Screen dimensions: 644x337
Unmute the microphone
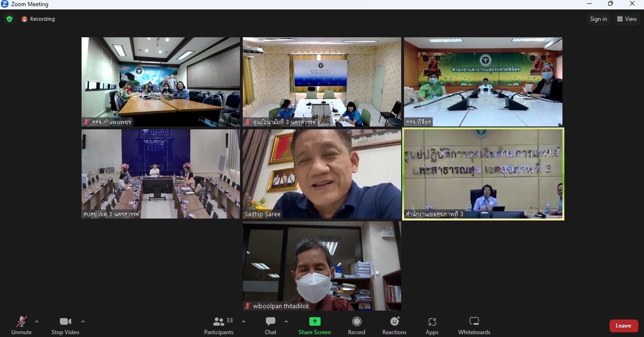pos(21,325)
